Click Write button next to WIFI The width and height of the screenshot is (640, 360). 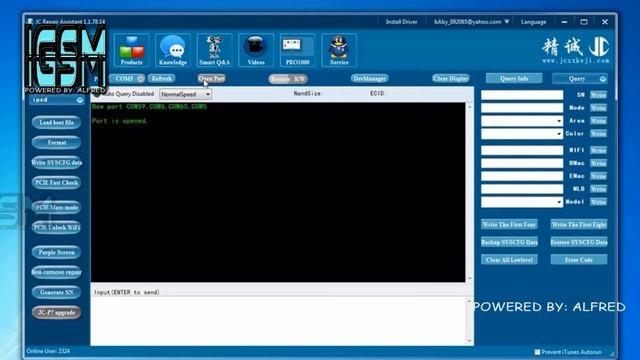[x=598, y=150]
